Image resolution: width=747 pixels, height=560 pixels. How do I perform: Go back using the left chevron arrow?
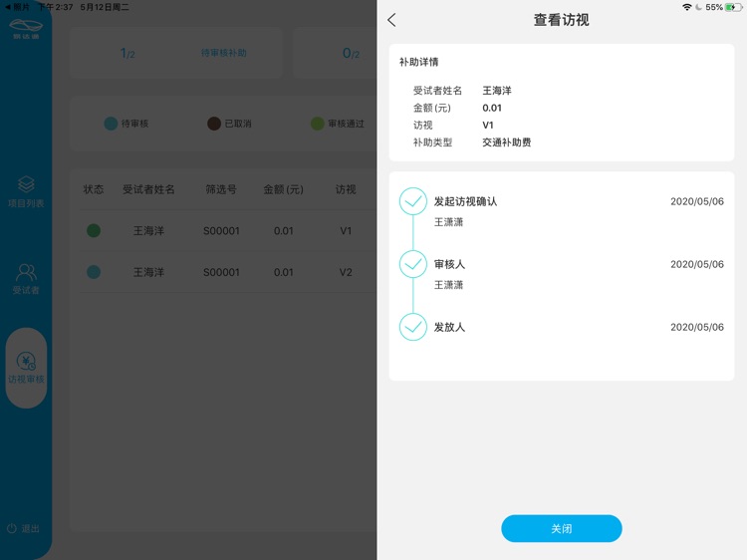pos(391,20)
